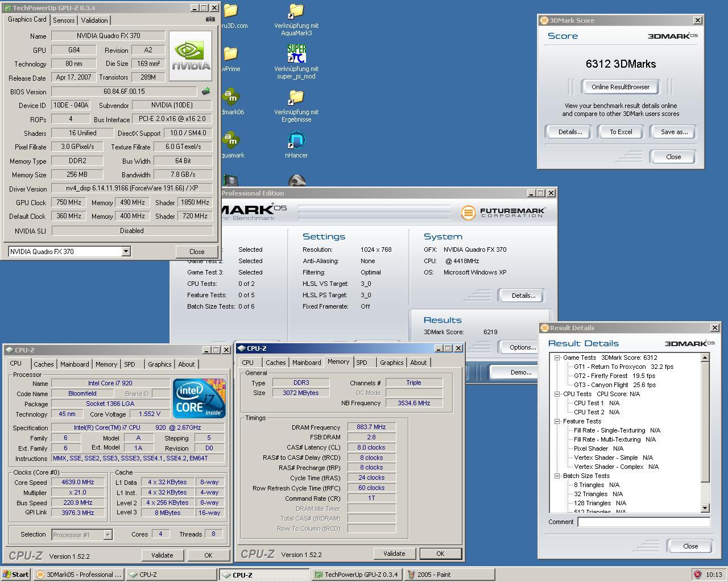Click the Futuremark Corporation logo

(503, 213)
